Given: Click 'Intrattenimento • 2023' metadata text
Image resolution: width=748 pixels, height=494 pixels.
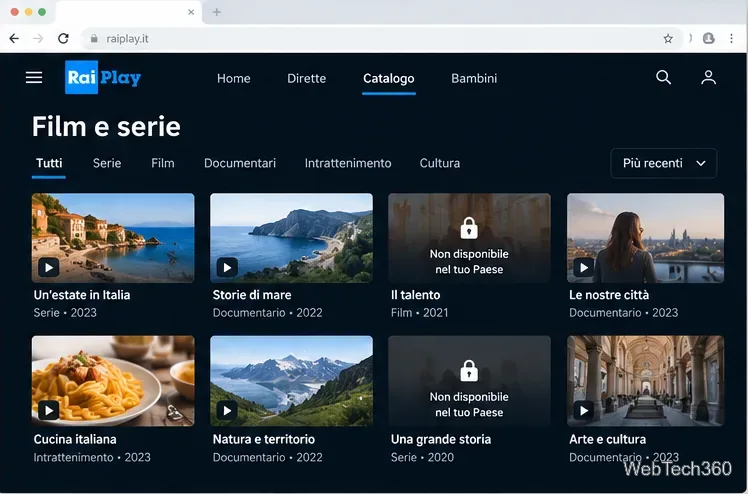Looking at the screenshot, I should point(92,457).
